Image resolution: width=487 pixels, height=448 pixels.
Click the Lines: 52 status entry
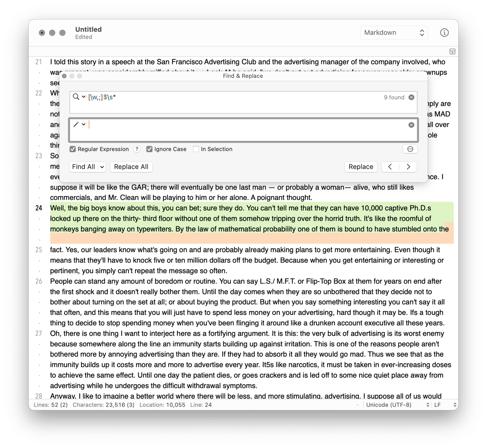(51, 405)
